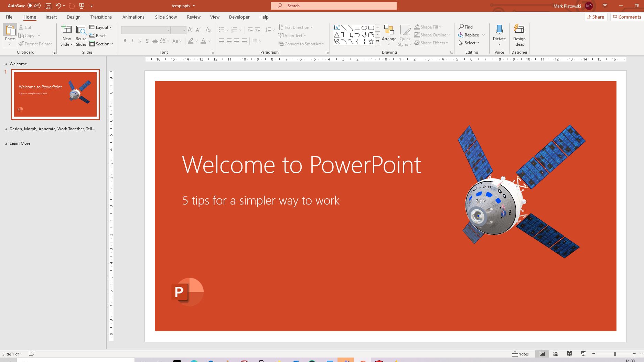The width and height of the screenshot is (644, 362).
Task: Switch to Reading View icon
Action: pyautogui.click(x=570, y=354)
